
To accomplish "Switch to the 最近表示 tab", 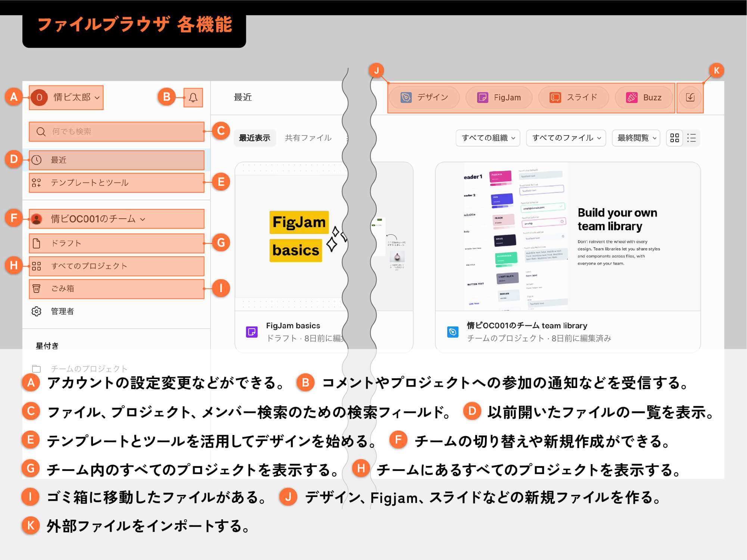I will pos(255,138).
